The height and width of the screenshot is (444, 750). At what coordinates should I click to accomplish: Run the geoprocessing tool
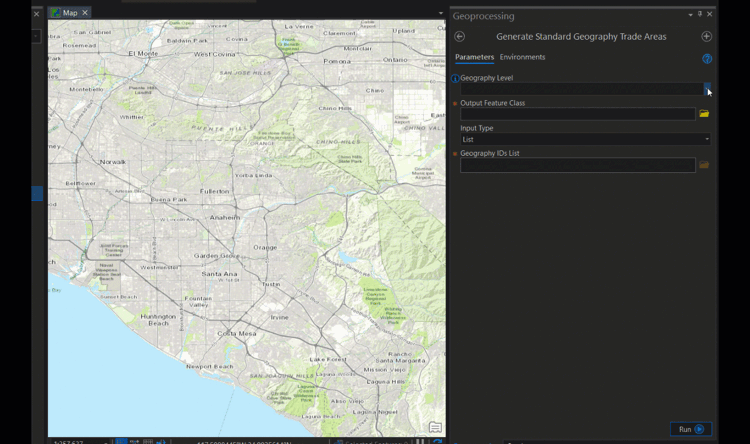coord(691,429)
